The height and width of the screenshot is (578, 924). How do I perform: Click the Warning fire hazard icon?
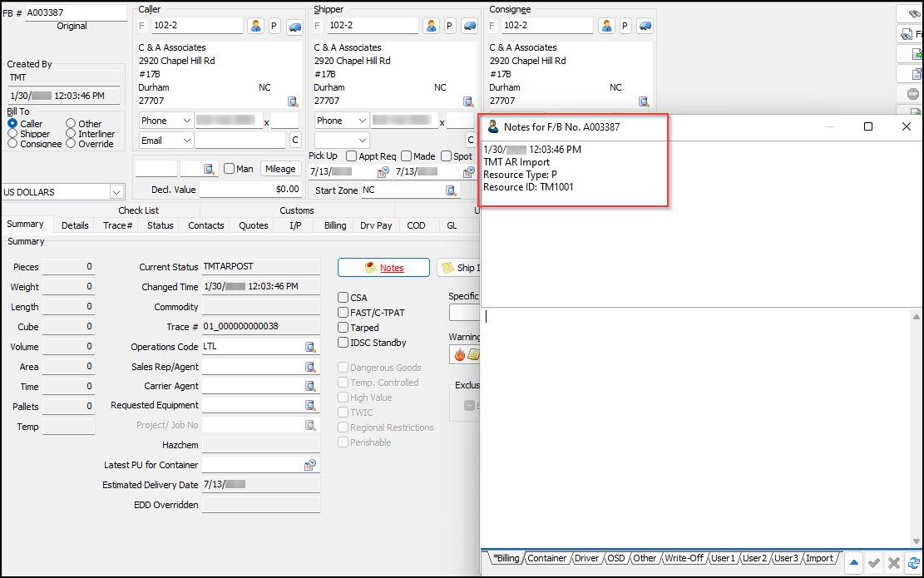460,354
